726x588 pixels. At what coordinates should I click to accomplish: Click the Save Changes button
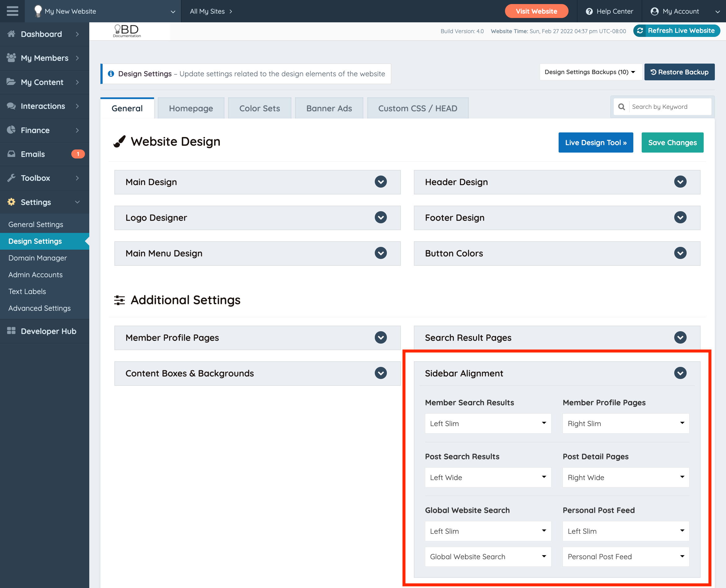tap(672, 142)
